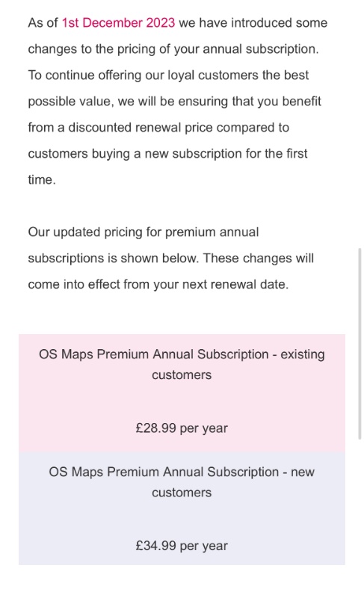Screen dimensions: 364x598
Task: Click the word 'time.' ending first paragraph
Action: pyautogui.click(x=42, y=179)
